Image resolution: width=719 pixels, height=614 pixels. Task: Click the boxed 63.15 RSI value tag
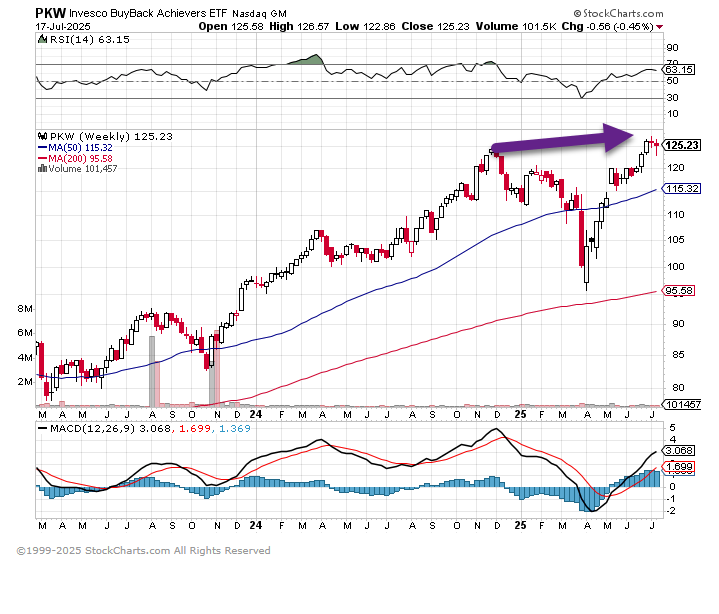679,70
